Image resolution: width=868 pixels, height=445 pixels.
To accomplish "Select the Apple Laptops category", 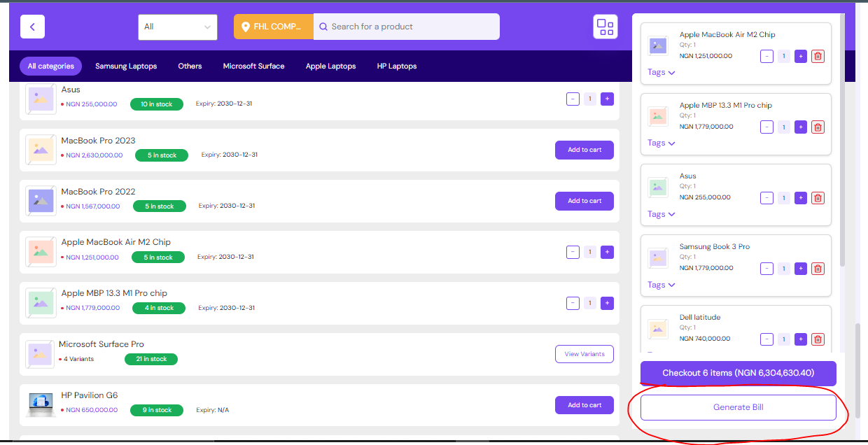I will pyautogui.click(x=330, y=66).
